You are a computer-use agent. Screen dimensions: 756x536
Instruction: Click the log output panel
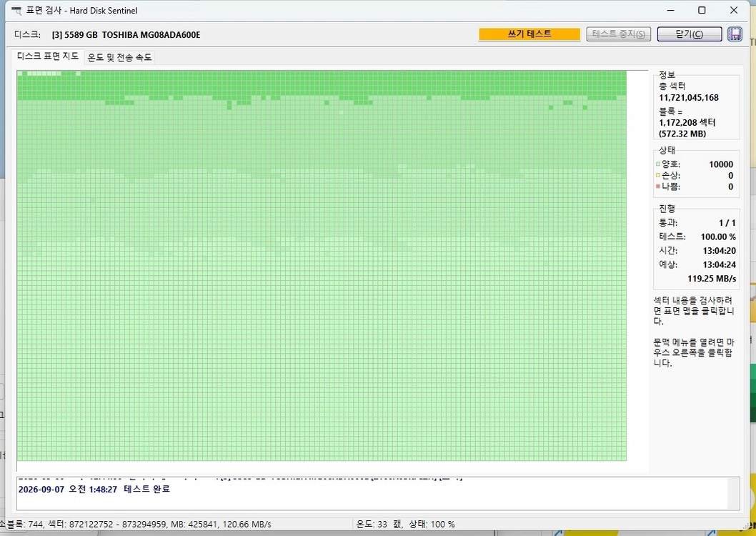pos(378,494)
